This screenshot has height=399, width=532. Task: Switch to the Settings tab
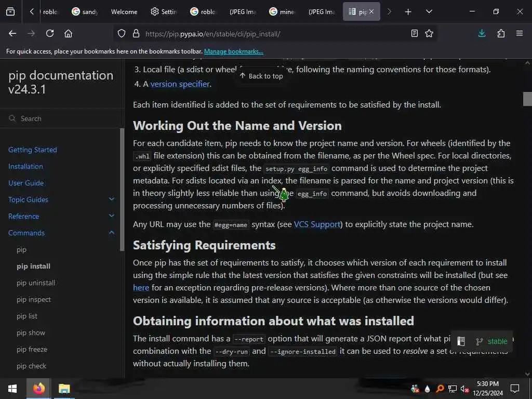tap(164, 12)
